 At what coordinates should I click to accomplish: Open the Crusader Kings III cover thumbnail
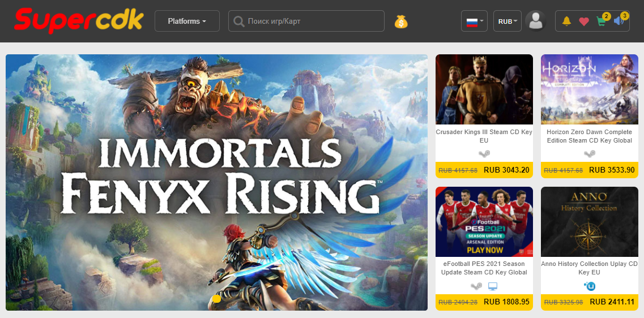click(x=484, y=89)
